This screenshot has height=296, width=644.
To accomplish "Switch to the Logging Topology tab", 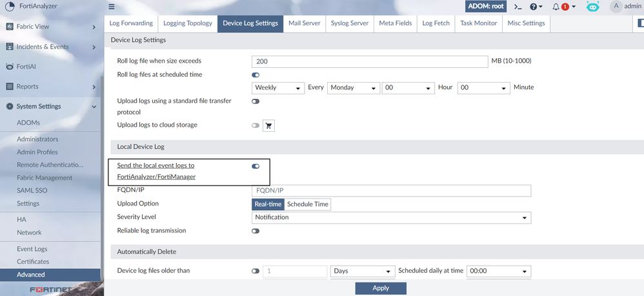I will [188, 23].
